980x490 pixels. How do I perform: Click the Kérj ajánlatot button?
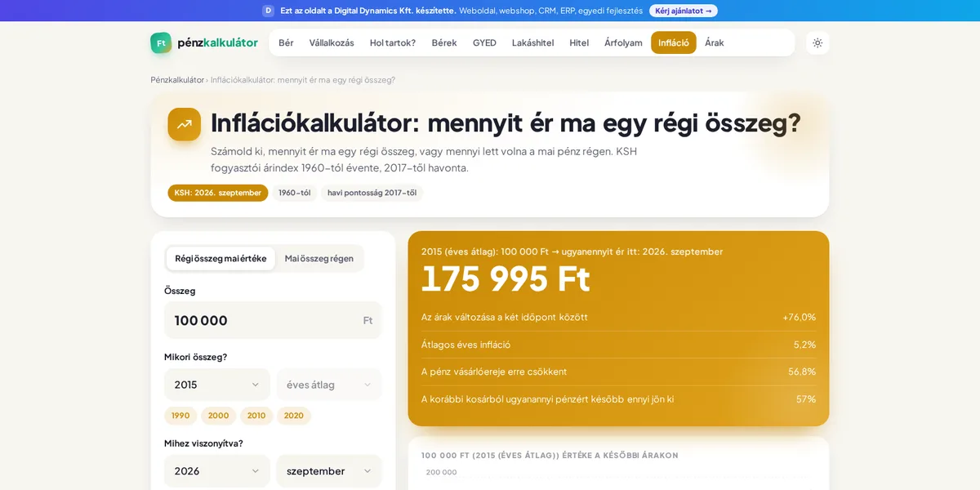[x=684, y=11]
